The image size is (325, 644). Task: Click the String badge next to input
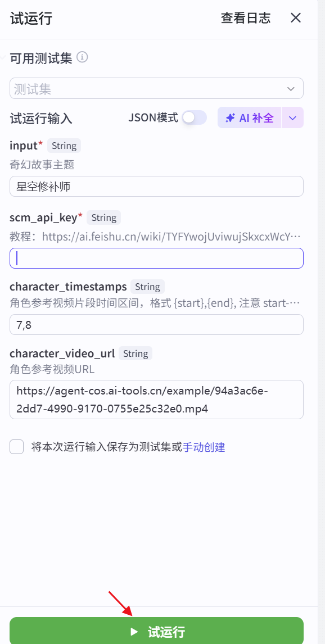point(64,146)
